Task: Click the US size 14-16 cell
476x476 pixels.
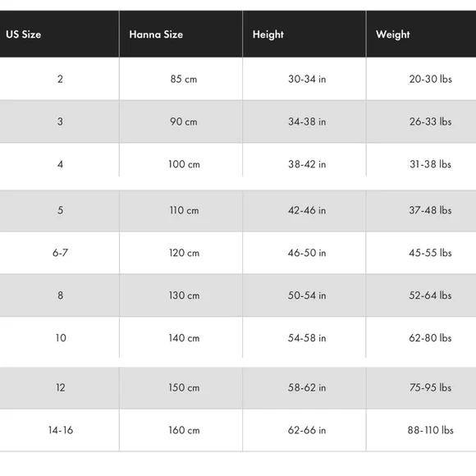Action: 59,430
